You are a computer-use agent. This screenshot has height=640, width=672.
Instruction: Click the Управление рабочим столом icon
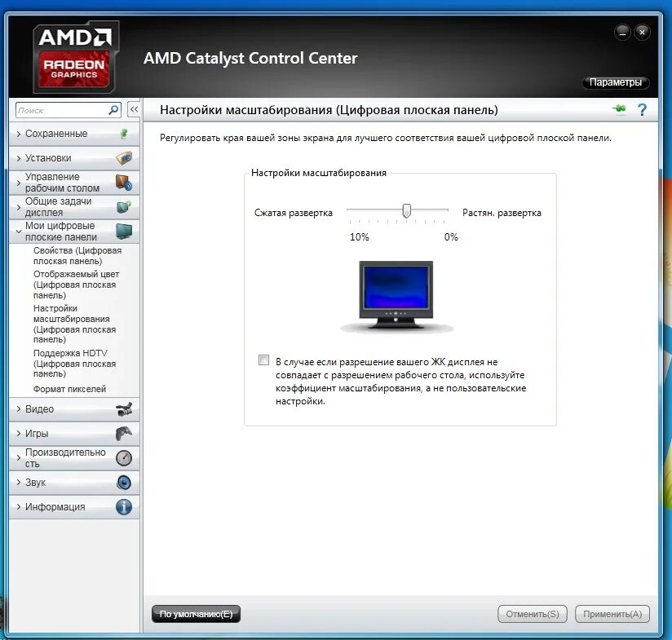click(124, 183)
